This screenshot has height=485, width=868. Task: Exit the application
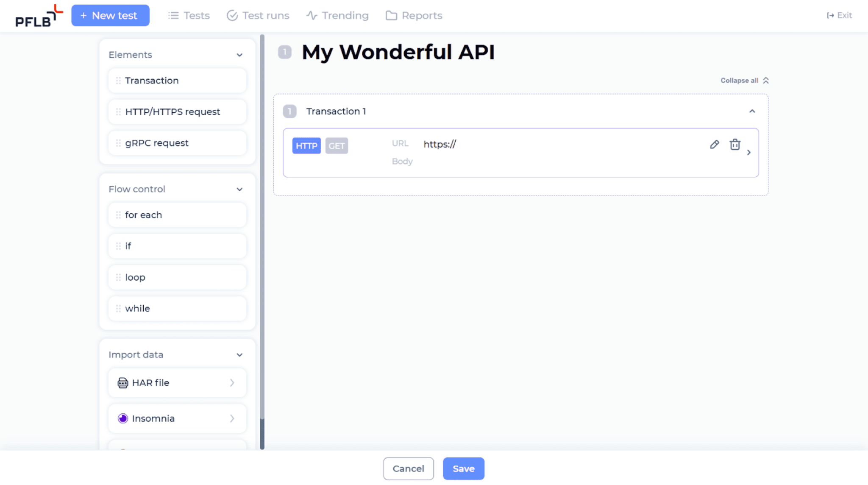[x=839, y=15]
